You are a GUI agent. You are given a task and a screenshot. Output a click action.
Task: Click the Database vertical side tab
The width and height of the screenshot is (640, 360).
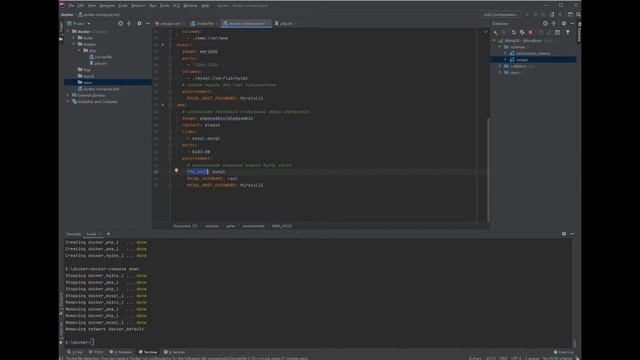579,33
